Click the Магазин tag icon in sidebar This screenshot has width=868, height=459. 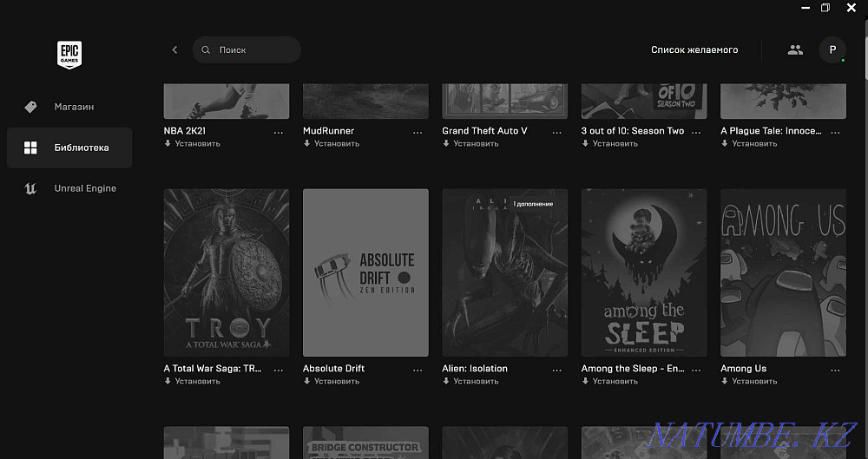(x=30, y=107)
